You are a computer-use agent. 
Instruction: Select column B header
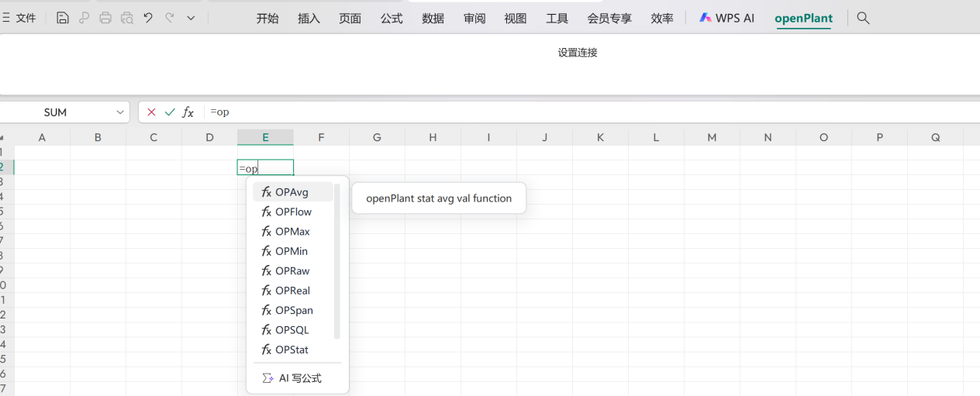point(98,137)
